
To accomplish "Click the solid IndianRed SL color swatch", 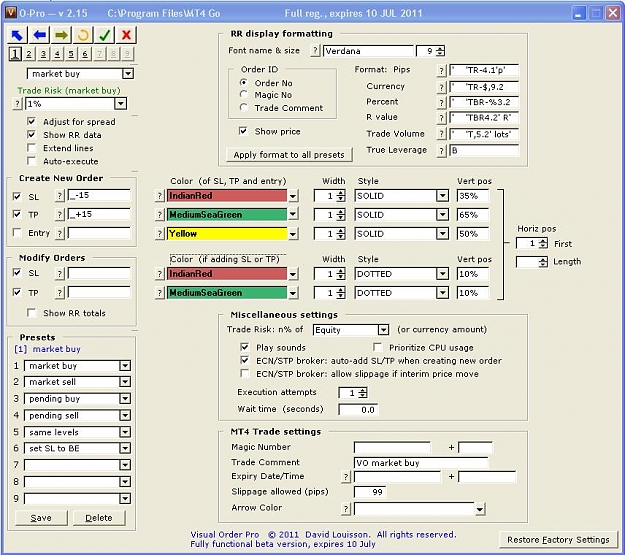I will [226, 196].
